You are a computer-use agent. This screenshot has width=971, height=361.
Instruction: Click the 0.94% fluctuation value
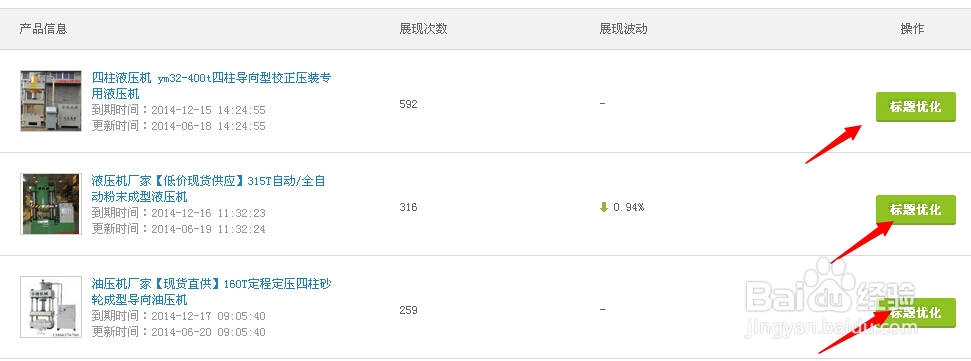coord(629,207)
